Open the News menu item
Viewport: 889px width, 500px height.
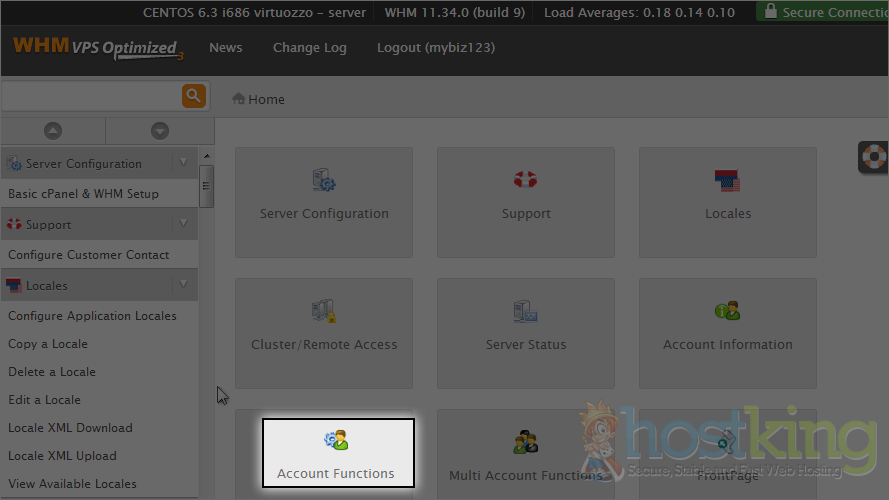(x=225, y=48)
